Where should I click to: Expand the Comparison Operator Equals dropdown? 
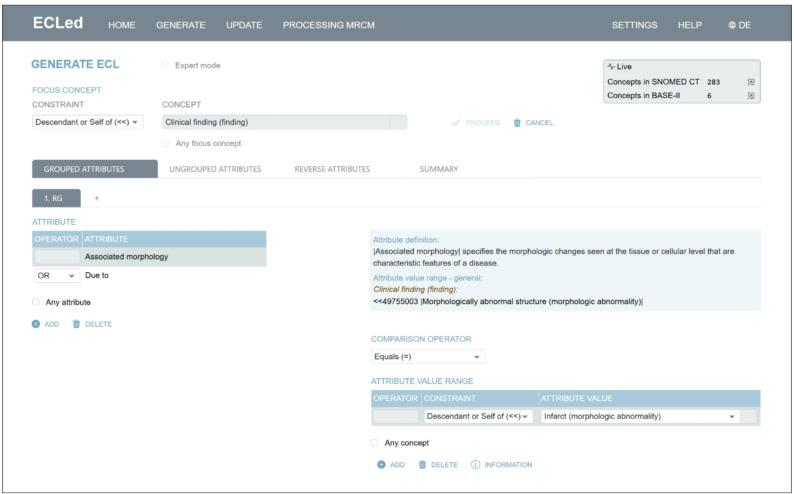(x=428, y=357)
